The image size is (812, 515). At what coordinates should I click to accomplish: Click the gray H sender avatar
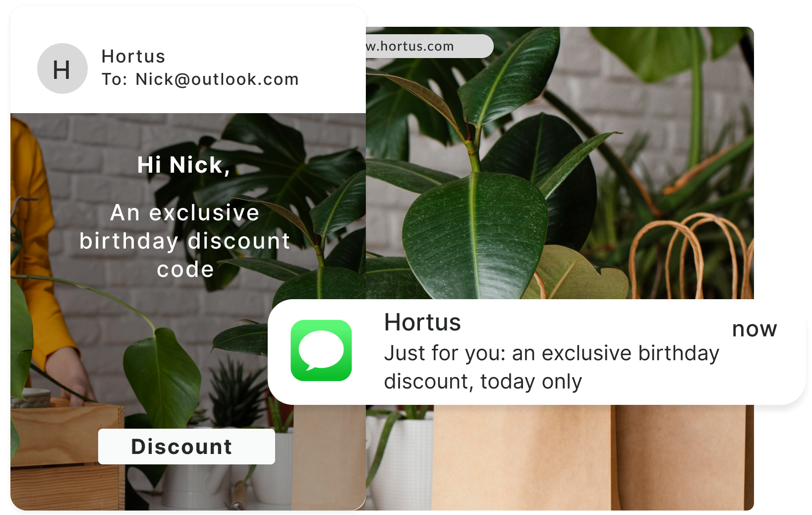pos(62,68)
